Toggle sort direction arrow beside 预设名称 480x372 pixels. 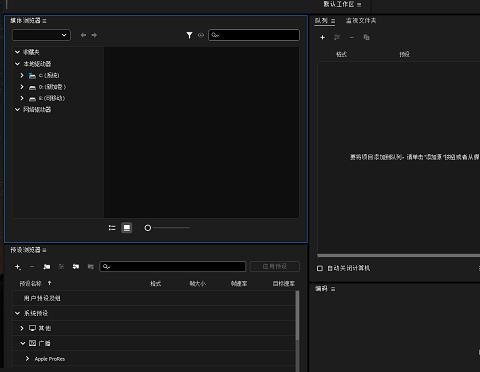click(50, 283)
